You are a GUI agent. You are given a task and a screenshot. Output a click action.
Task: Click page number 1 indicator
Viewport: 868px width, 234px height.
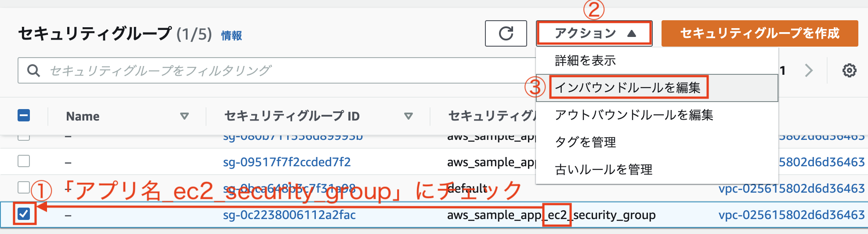click(x=782, y=70)
